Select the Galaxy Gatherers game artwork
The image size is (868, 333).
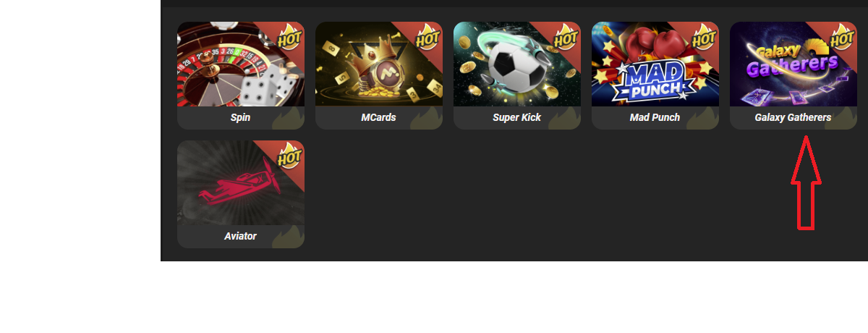[x=793, y=64]
